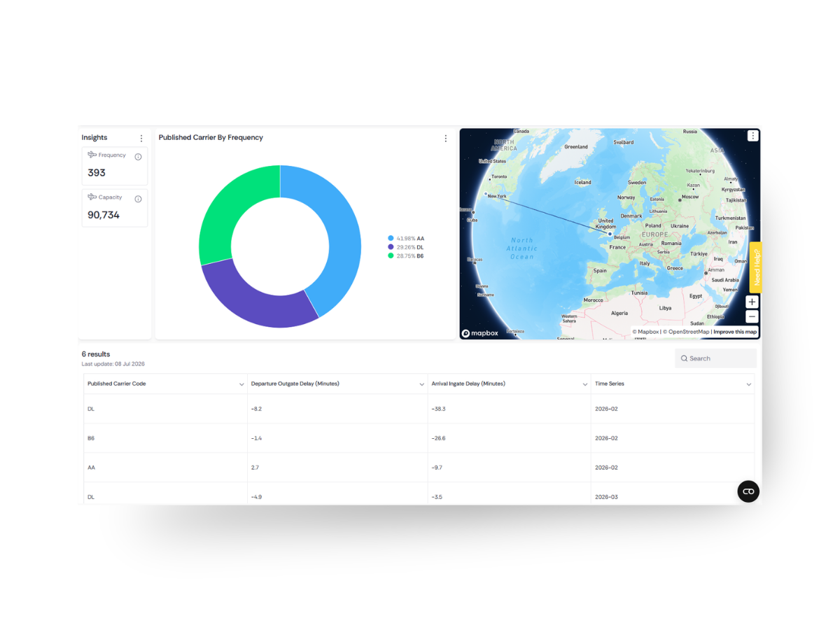
Task: Zoom in on the map
Action: click(x=752, y=302)
